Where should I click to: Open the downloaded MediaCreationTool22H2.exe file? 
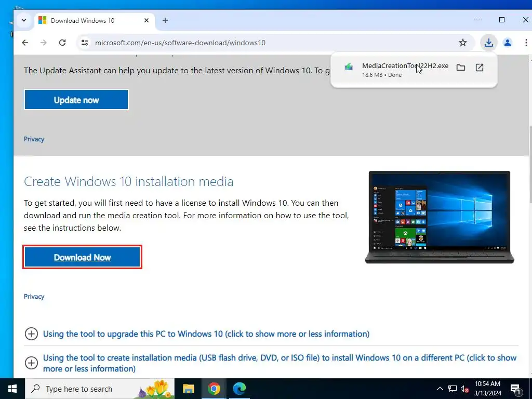pos(405,66)
